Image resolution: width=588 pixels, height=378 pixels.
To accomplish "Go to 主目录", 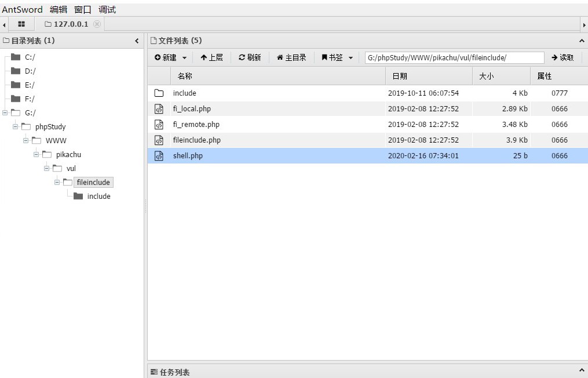I will (x=291, y=57).
